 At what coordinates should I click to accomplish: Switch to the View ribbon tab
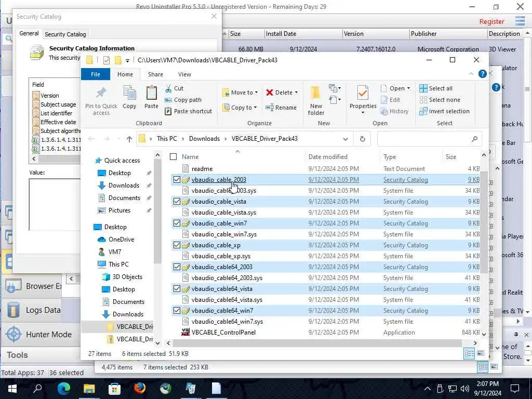(x=184, y=74)
